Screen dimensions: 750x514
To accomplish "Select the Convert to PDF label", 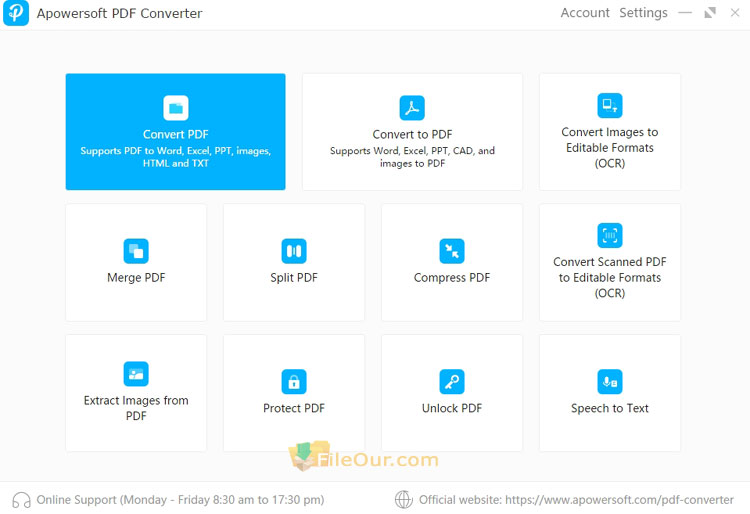I will click(412, 134).
